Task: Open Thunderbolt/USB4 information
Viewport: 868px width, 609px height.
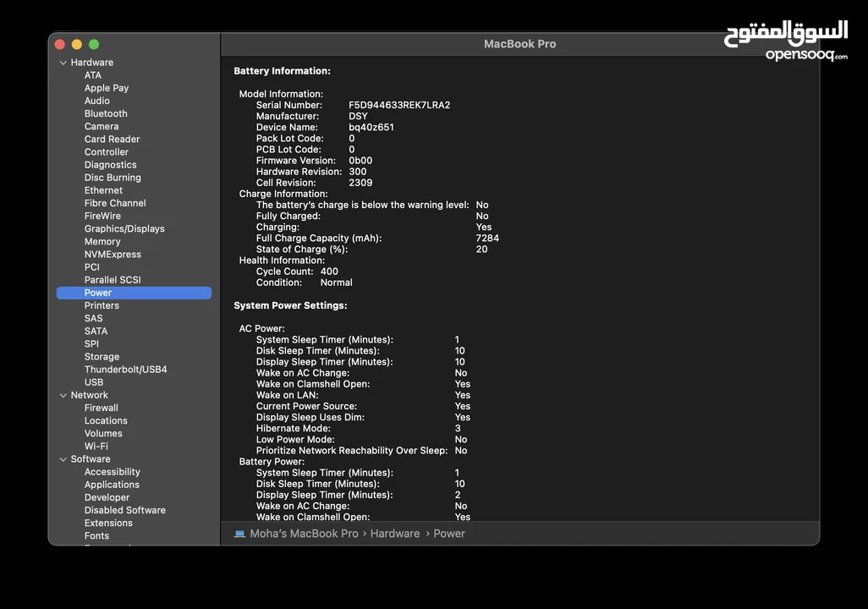Action: tap(126, 370)
